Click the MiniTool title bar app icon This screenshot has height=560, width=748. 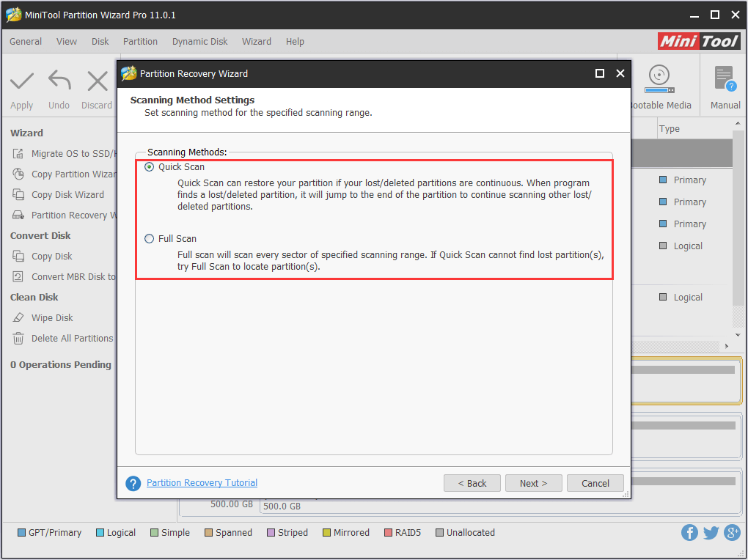click(x=13, y=15)
